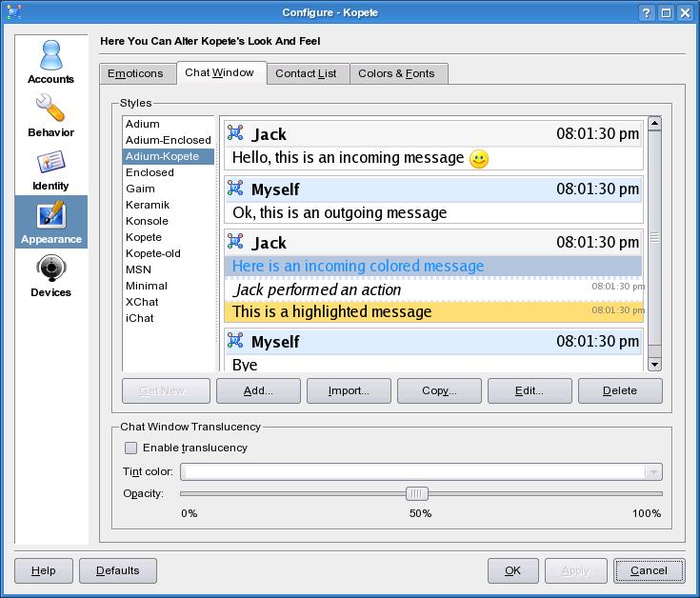Restore settings with Defaults button
The width and height of the screenshot is (700, 598).
click(118, 570)
